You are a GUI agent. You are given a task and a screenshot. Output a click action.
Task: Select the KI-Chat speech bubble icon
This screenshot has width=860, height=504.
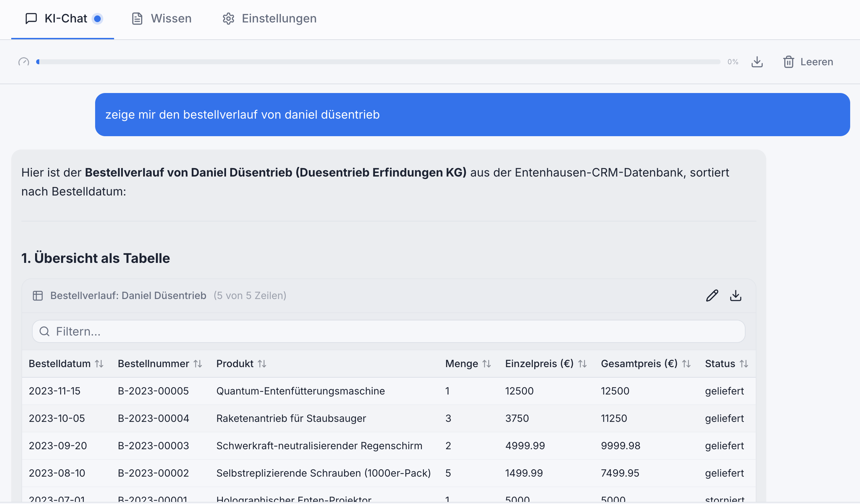point(31,18)
